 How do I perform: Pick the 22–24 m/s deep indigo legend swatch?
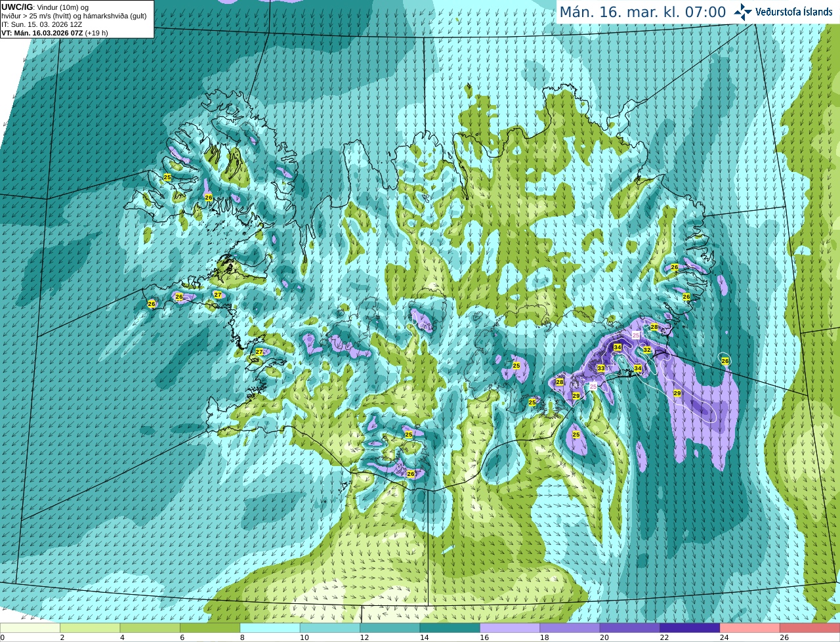pos(690,628)
